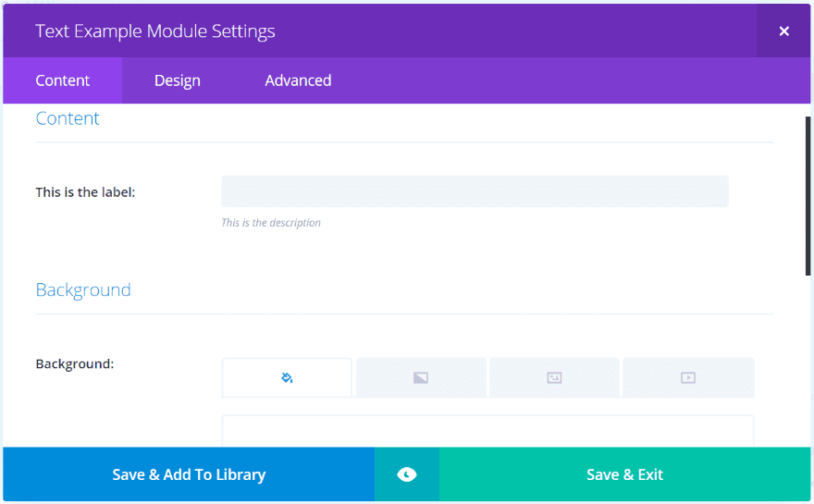814x504 pixels.
Task: Click the 'Background:' option label
Action: [75, 363]
